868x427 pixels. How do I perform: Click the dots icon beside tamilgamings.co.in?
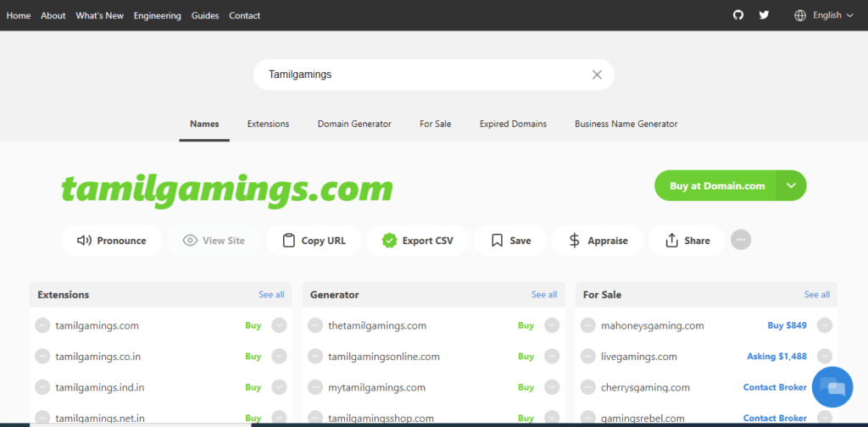pos(42,356)
